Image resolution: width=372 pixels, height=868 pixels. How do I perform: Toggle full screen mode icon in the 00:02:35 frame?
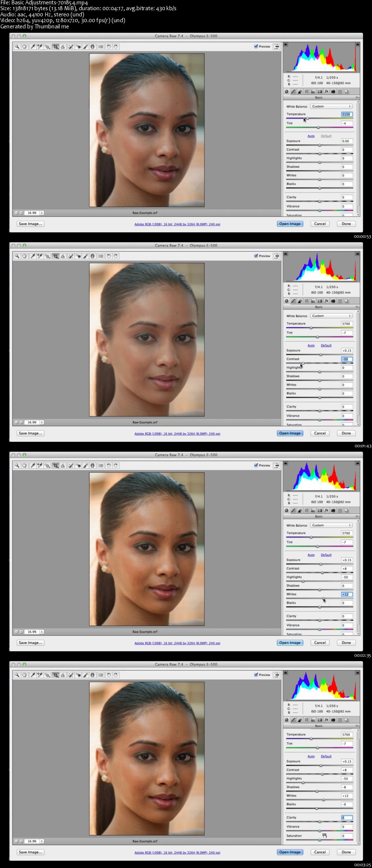[x=277, y=465]
